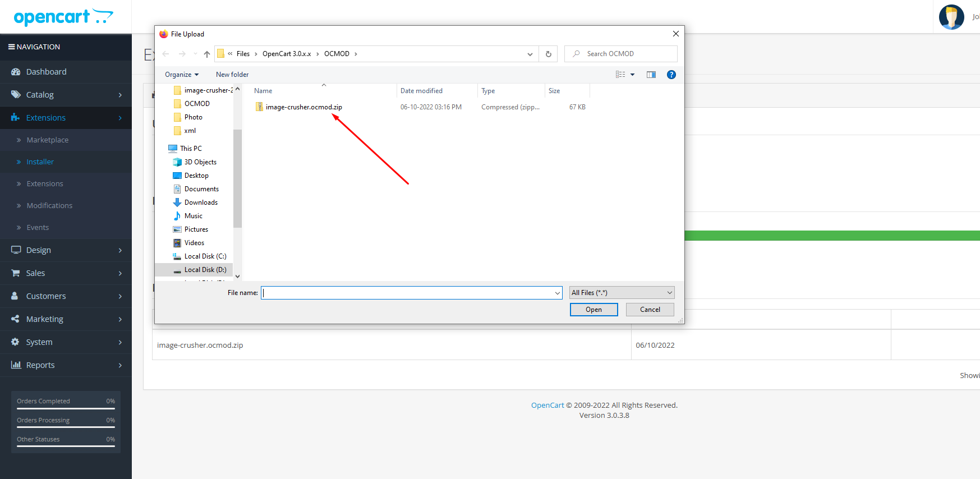Select image-crusher.ocmod.zip file

[x=303, y=107]
